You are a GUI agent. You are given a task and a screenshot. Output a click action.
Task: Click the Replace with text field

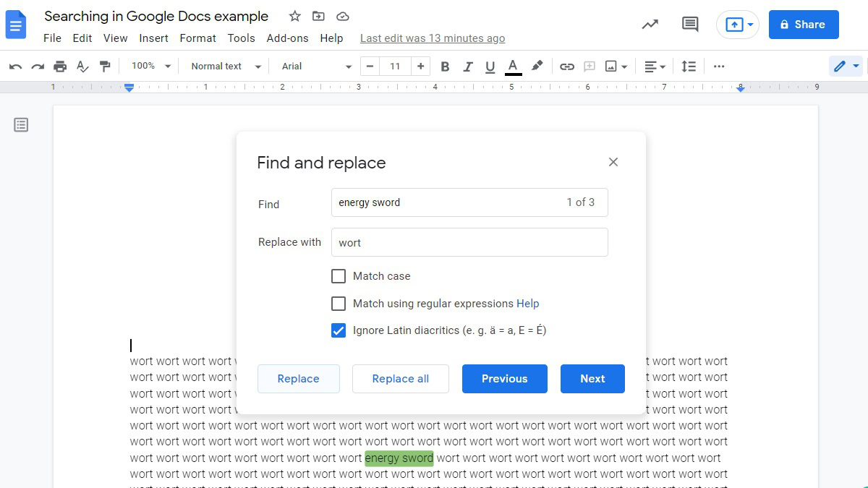(x=469, y=243)
